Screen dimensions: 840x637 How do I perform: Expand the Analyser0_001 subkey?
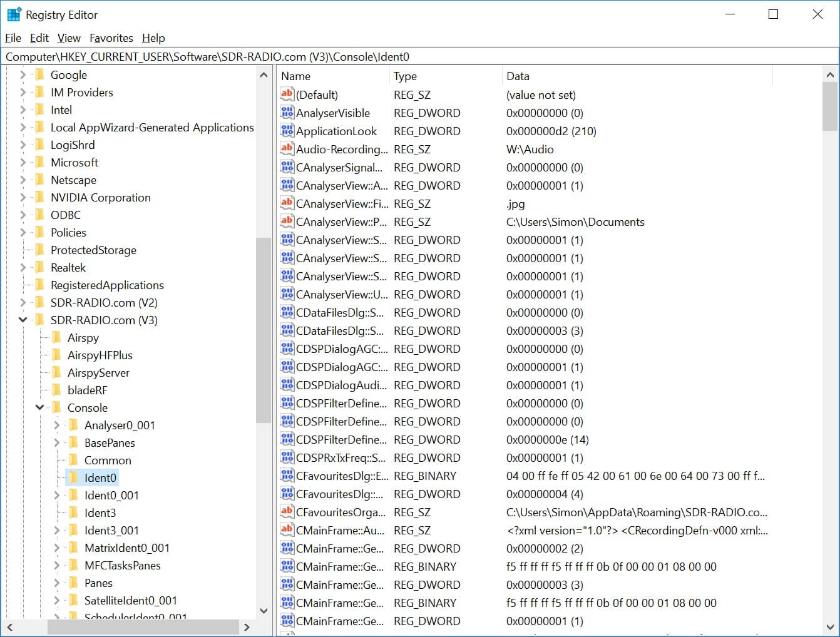point(57,426)
